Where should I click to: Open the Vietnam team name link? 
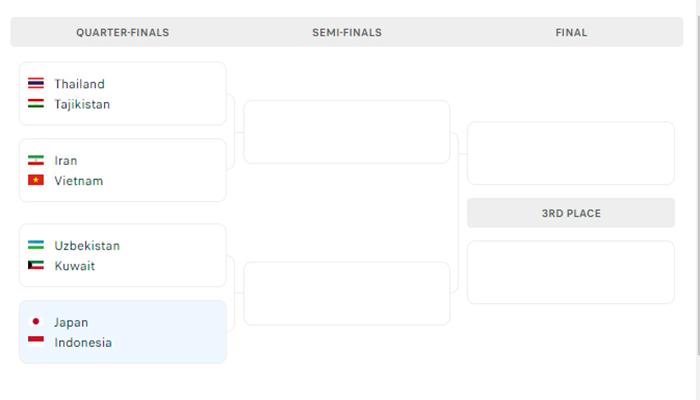(79, 181)
